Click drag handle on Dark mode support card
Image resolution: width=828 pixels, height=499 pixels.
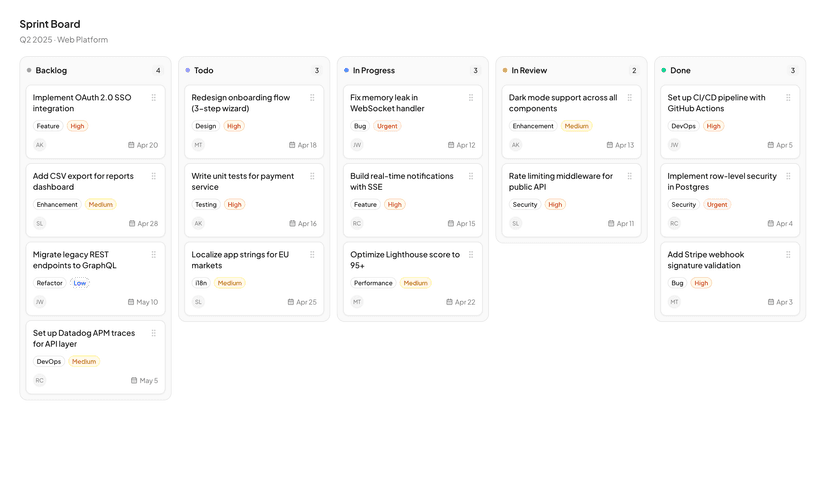point(629,98)
